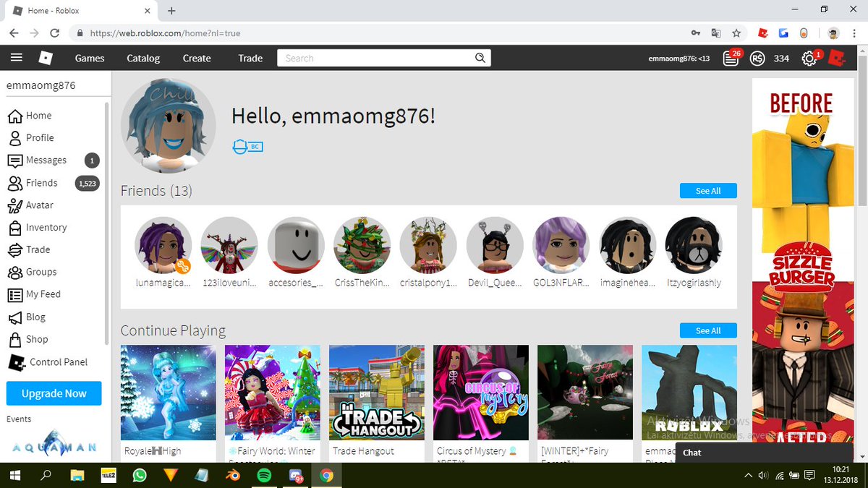The image size is (868, 488).
Task: Open Home in the sidebar
Action: tap(29, 115)
